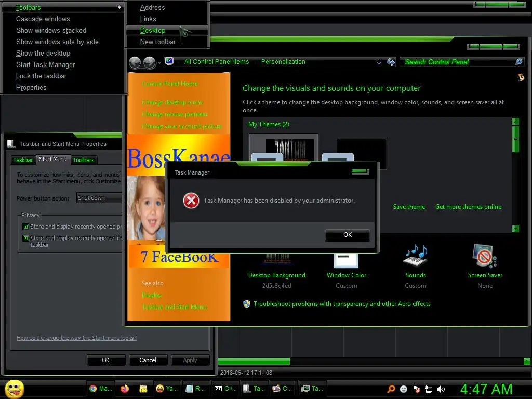
Task: Click the round white face tray icon
Action: 403,389
